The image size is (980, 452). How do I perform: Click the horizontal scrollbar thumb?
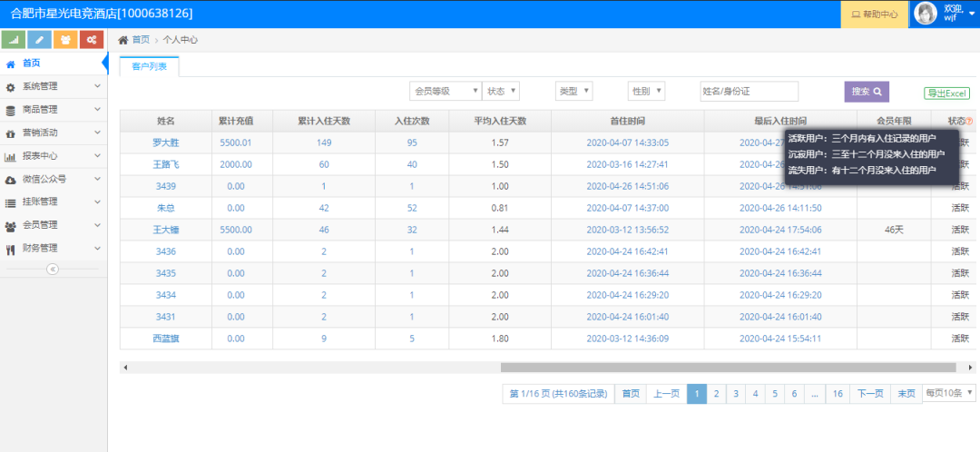[x=728, y=368]
